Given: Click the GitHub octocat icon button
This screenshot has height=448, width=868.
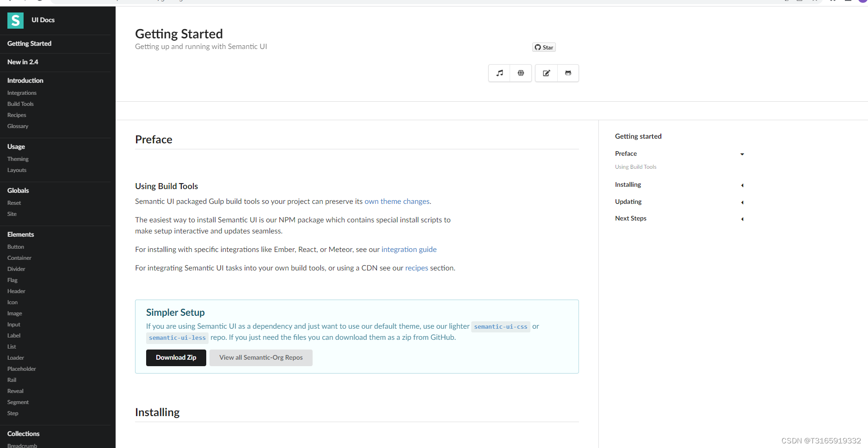Looking at the screenshot, I should pos(568,73).
